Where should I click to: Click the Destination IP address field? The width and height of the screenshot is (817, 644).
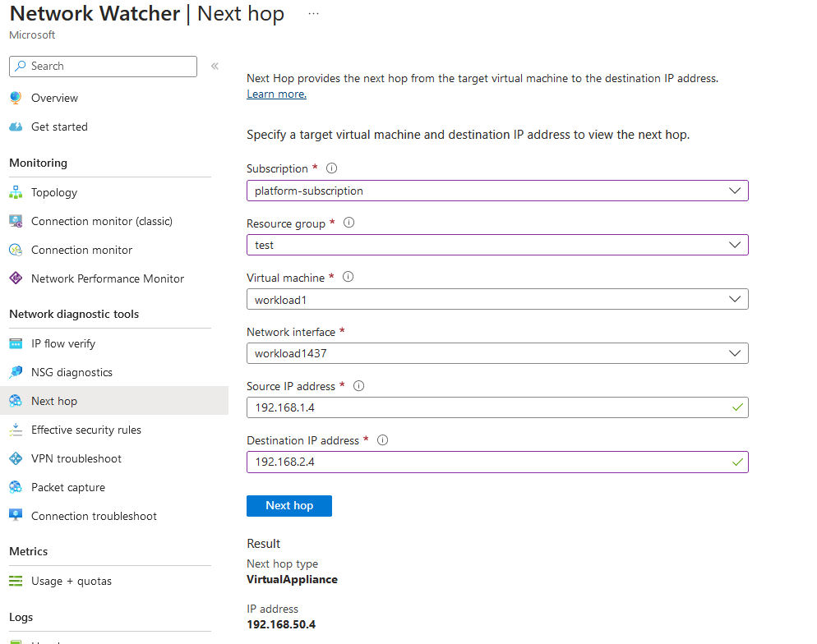(497, 462)
